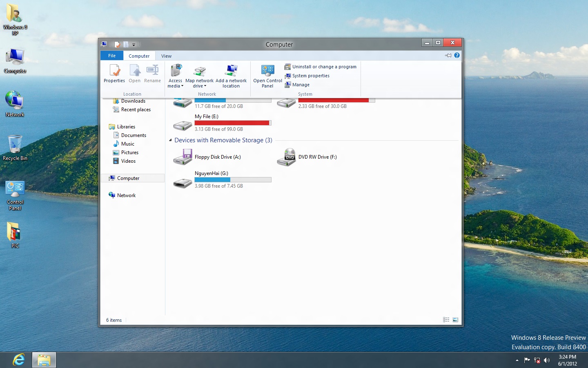Click New folder icon in Quick Access Toolbar

click(126, 45)
